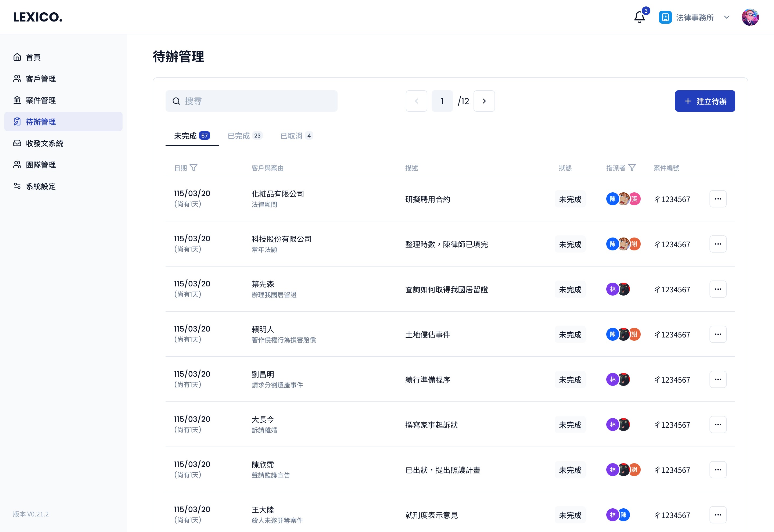Open 案件管理 courthouse icon in sidebar
The image size is (774, 532).
coord(17,100)
